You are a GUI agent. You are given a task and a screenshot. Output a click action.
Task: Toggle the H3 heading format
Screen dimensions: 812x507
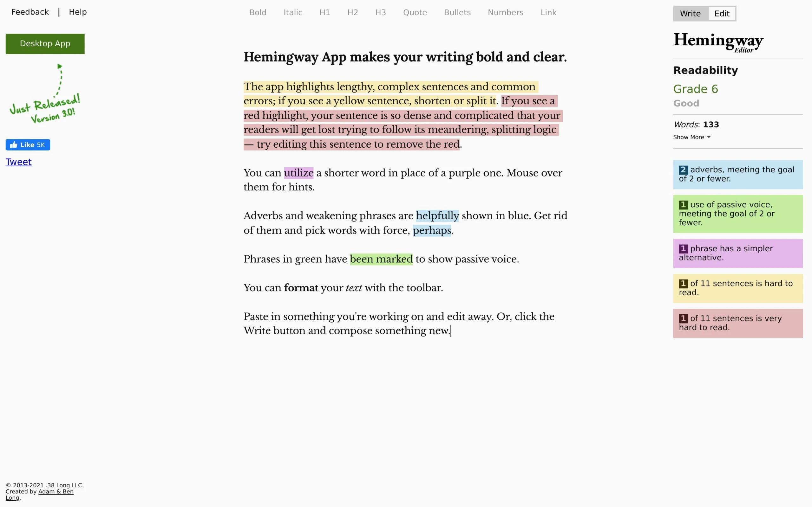[381, 12]
